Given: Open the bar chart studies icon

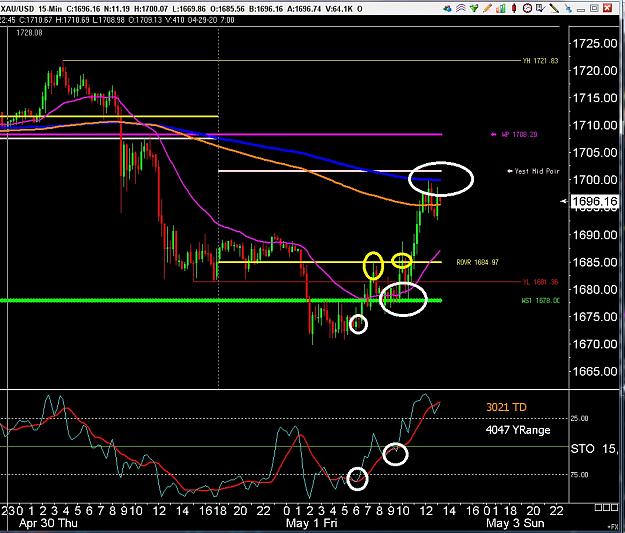Looking at the screenshot, I should click(501, 8).
